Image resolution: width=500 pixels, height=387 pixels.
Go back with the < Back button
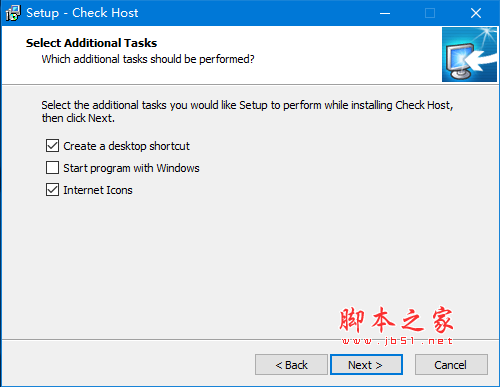point(291,365)
